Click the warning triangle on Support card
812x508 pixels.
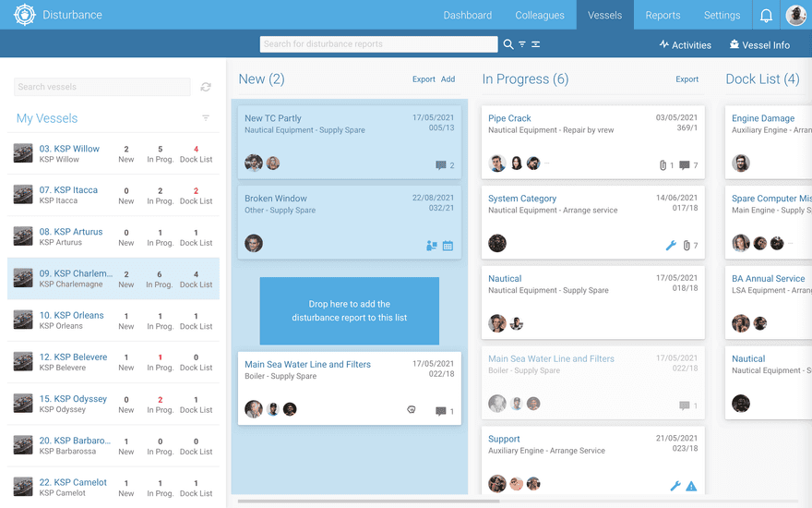click(691, 486)
